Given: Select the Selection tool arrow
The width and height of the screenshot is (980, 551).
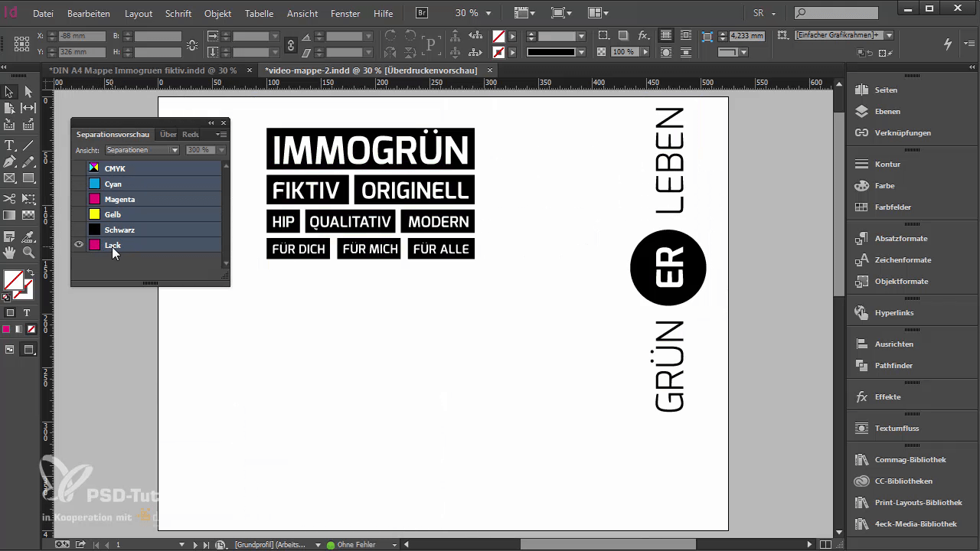Looking at the screenshot, I should [x=9, y=92].
